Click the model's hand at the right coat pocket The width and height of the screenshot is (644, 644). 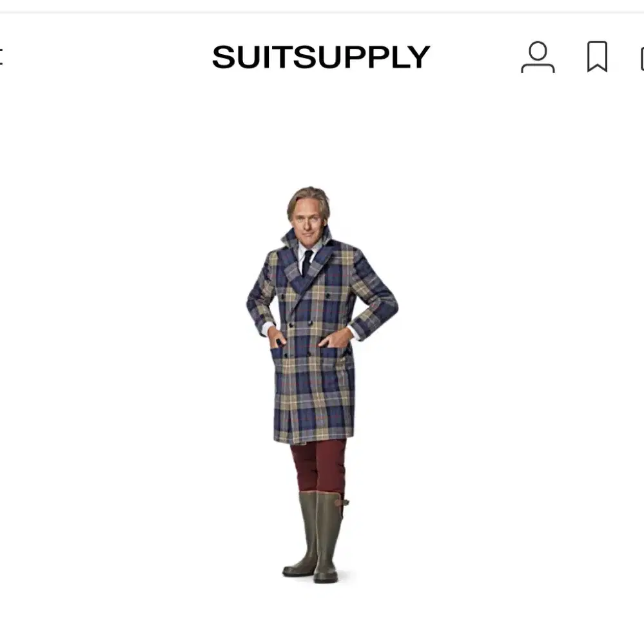(x=337, y=338)
